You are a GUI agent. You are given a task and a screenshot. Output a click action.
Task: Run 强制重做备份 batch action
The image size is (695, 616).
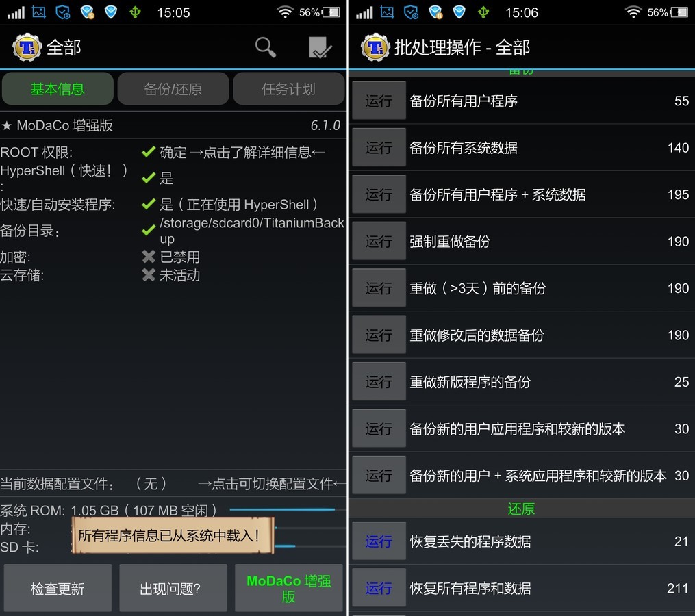coord(379,241)
